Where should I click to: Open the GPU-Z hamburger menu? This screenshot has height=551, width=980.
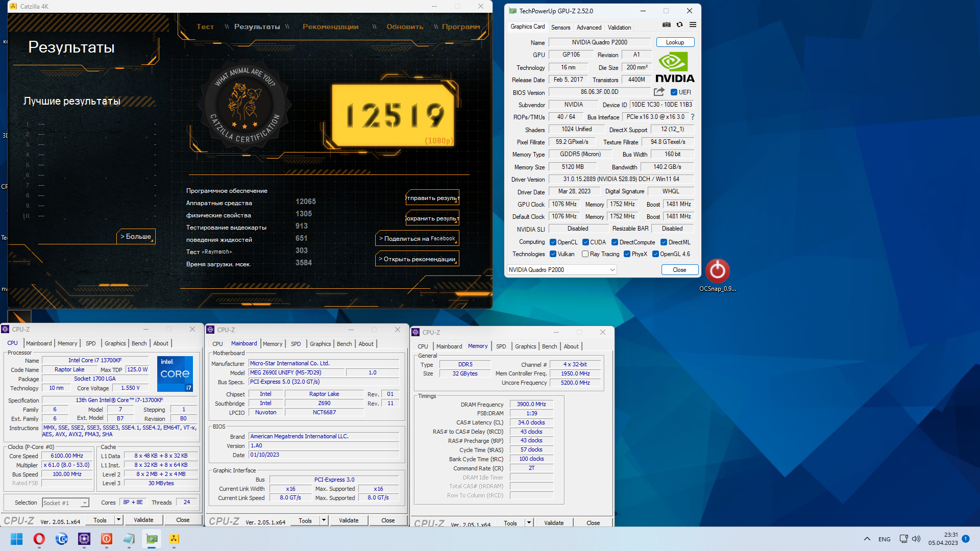pos(693,25)
